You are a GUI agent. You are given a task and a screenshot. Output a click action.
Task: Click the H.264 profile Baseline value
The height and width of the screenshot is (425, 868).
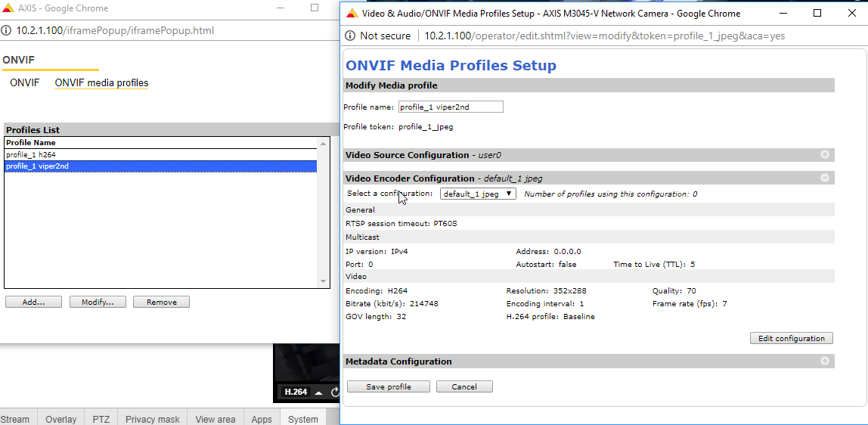579,317
